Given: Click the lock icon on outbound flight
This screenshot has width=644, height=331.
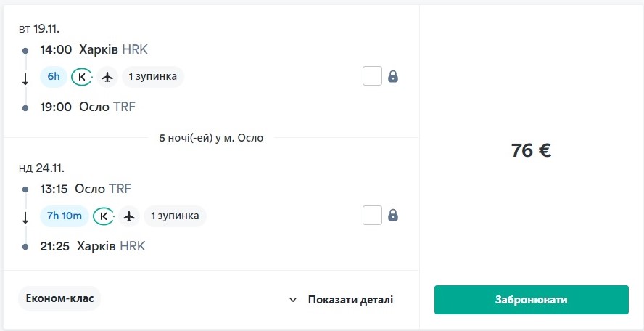Looking at the screenshot, I should tap(393, 76).
